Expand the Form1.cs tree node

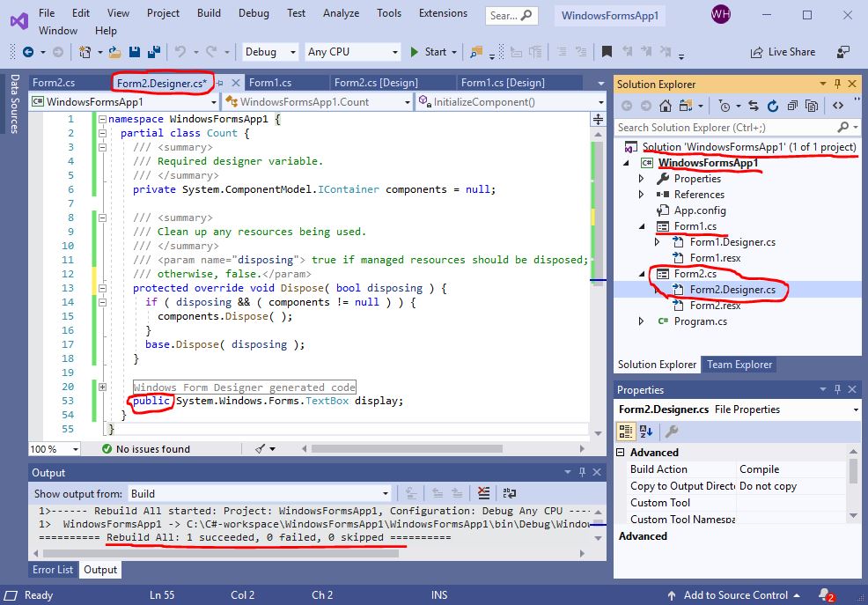pos(642,226)
